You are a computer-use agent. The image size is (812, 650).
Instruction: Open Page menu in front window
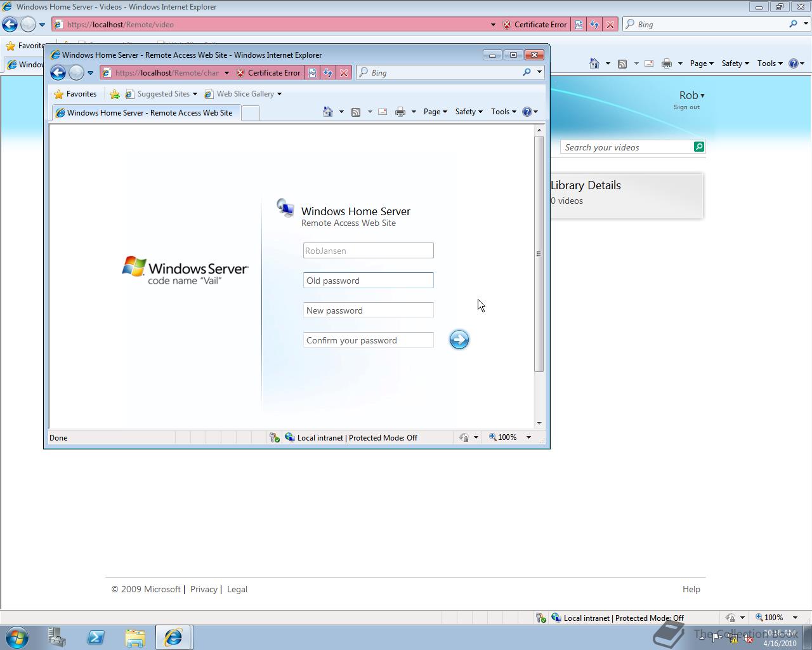[x=435, y=112]
